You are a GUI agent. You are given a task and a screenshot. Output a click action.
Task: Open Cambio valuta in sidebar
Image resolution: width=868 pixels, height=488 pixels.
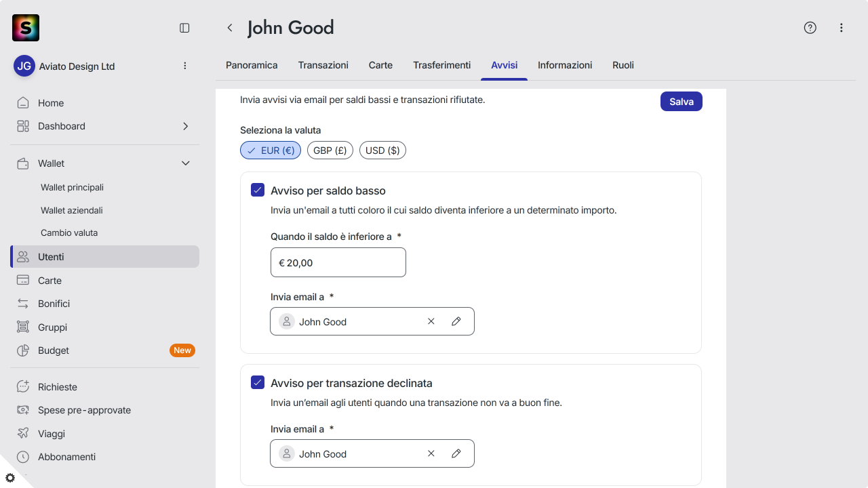coord(69,232)
